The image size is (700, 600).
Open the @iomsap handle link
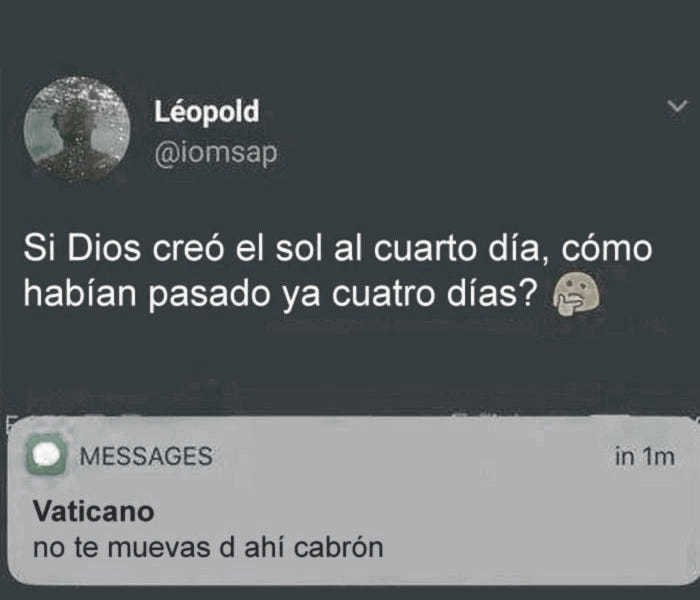point(216,154)
